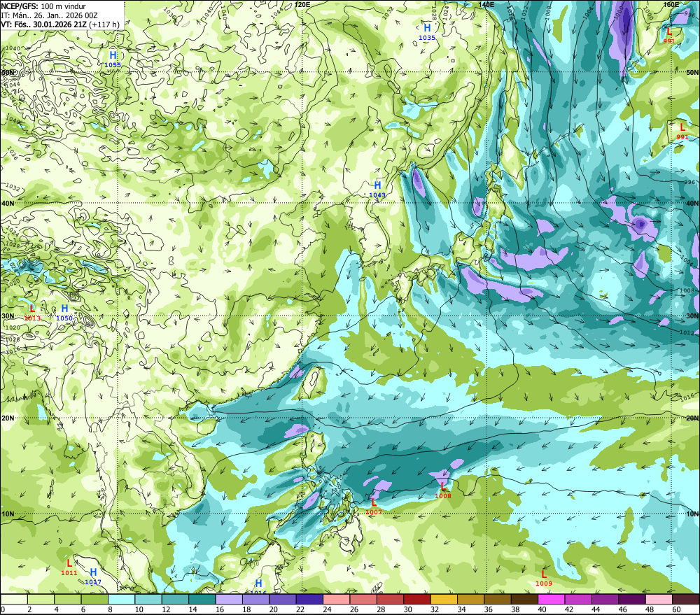
Task: Pick the 18–20 purple legend swatch
Action: coord(255,599)
